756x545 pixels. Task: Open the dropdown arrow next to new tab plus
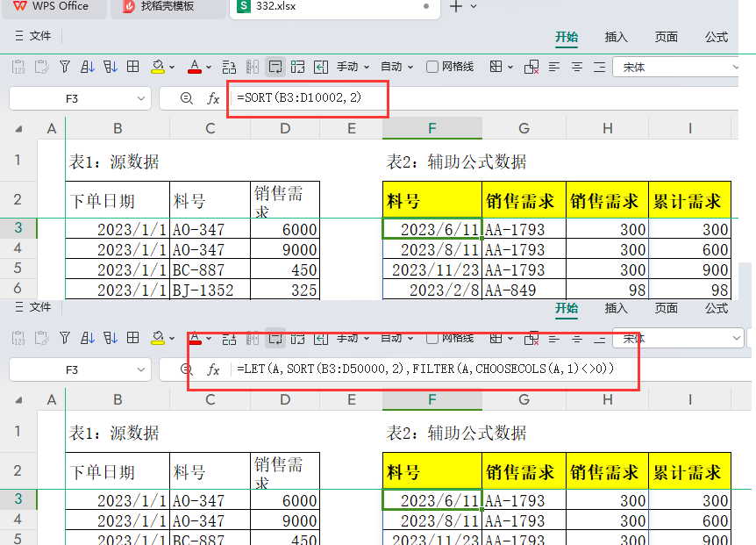[x=474, y=6]
